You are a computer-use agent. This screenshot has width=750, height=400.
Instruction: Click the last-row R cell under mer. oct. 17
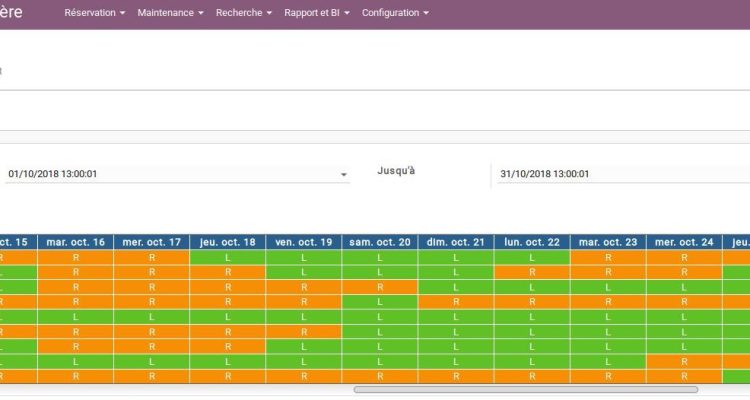152,377
